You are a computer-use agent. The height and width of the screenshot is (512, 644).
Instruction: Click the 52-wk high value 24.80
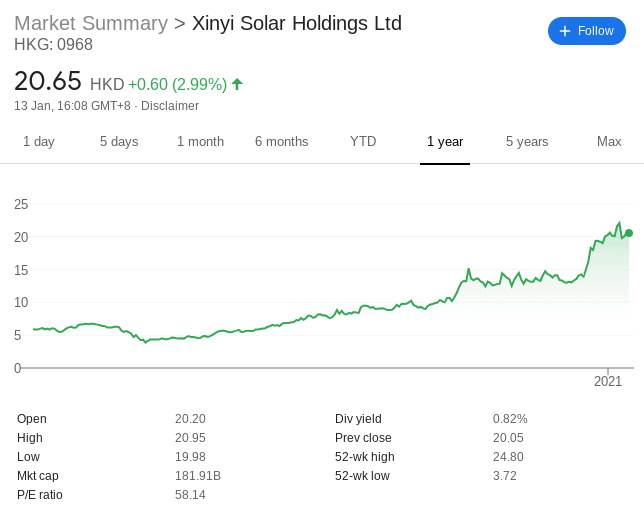point(508,457)
